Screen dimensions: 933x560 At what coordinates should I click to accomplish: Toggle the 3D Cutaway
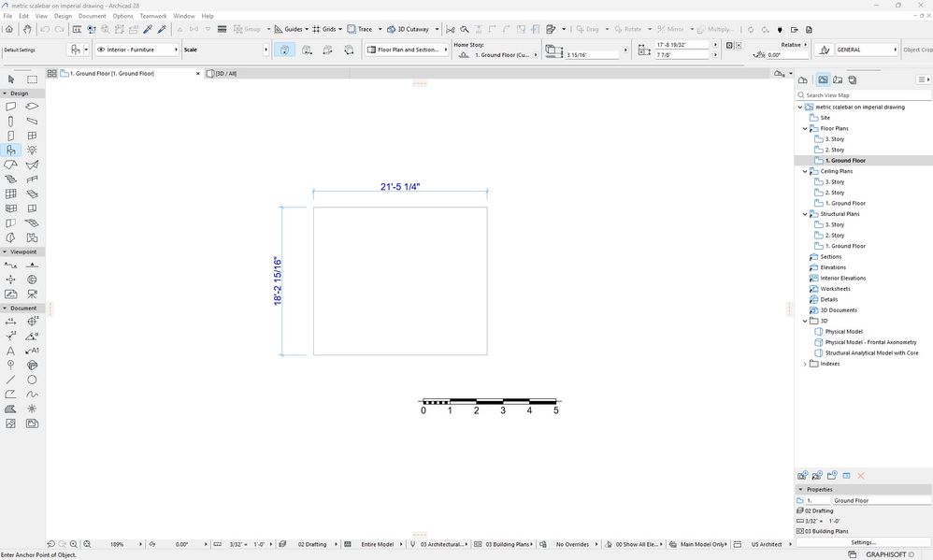pos(409,29)
